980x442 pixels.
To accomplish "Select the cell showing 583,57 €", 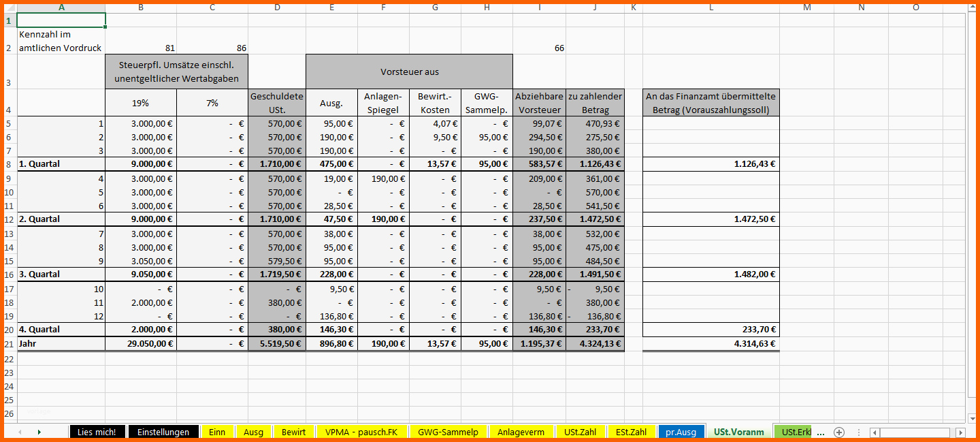I will 539,164.
